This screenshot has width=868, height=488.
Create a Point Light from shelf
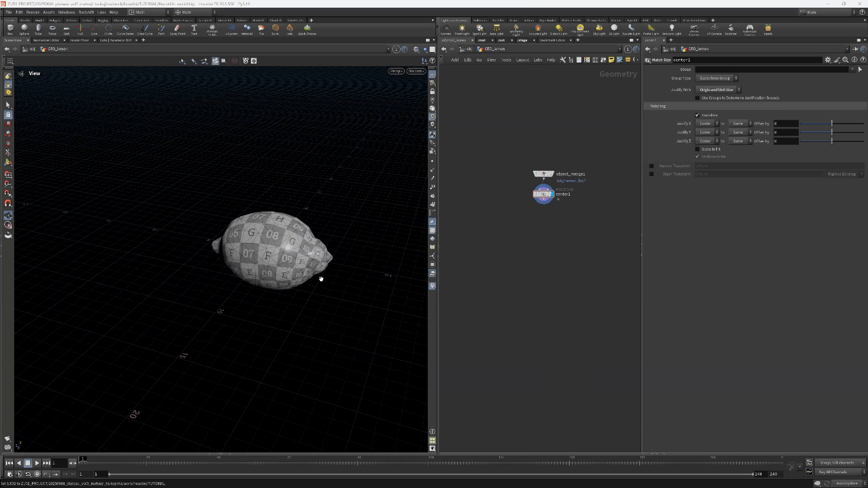pyautogui.click(x=462, y=28)
